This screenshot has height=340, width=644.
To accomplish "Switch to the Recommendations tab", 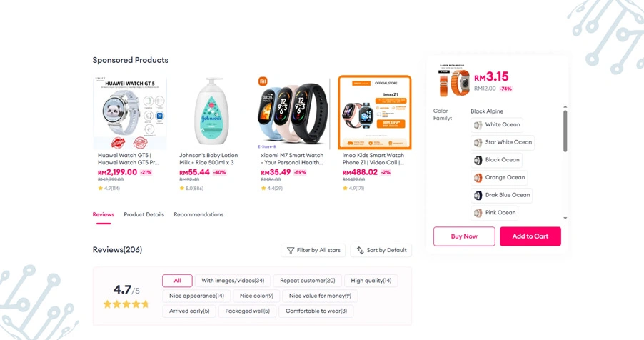I will [x=198, y=214].
